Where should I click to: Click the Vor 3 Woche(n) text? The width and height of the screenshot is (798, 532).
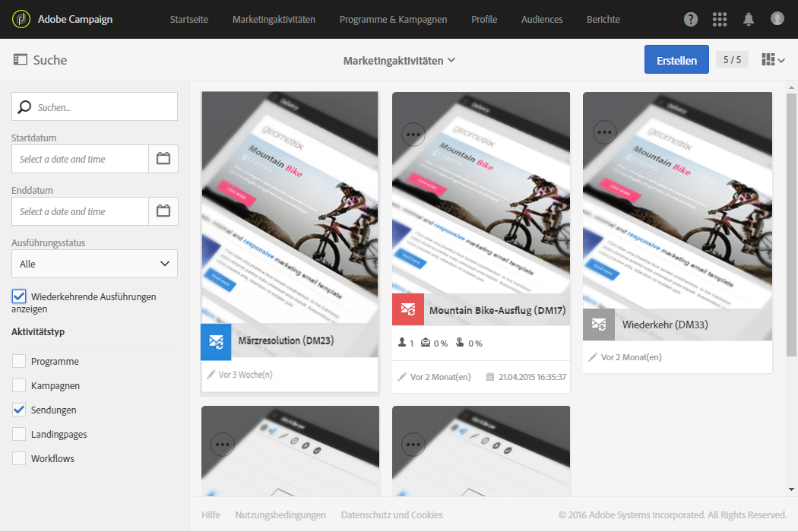click(x=245, y=375)
